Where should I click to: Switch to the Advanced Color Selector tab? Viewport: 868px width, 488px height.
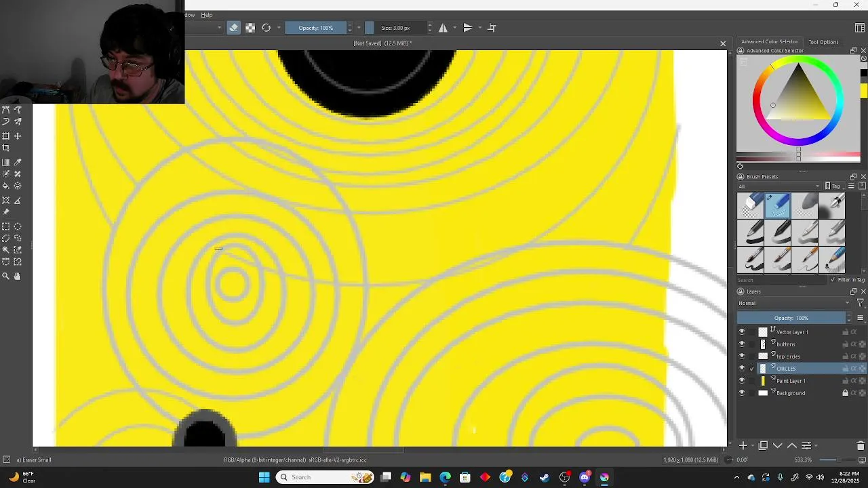770,42
